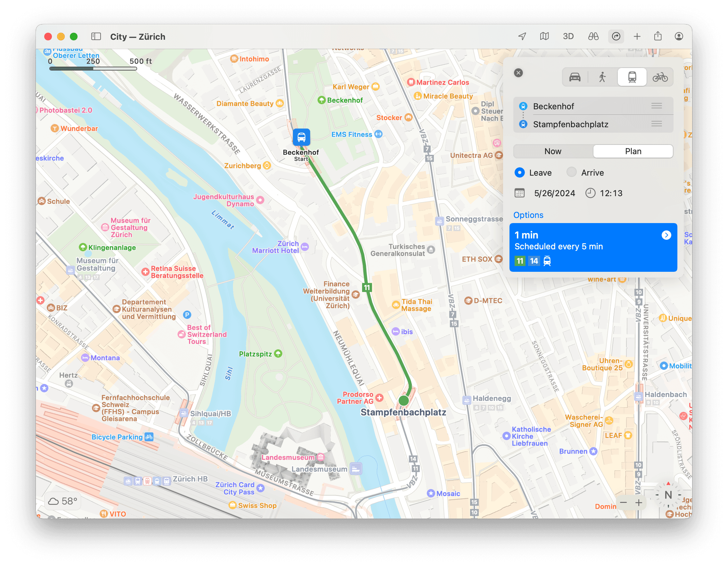Click the Intohimo restaurant pin
The height and width of the screenshot is (566, 728).
[234, 59]
